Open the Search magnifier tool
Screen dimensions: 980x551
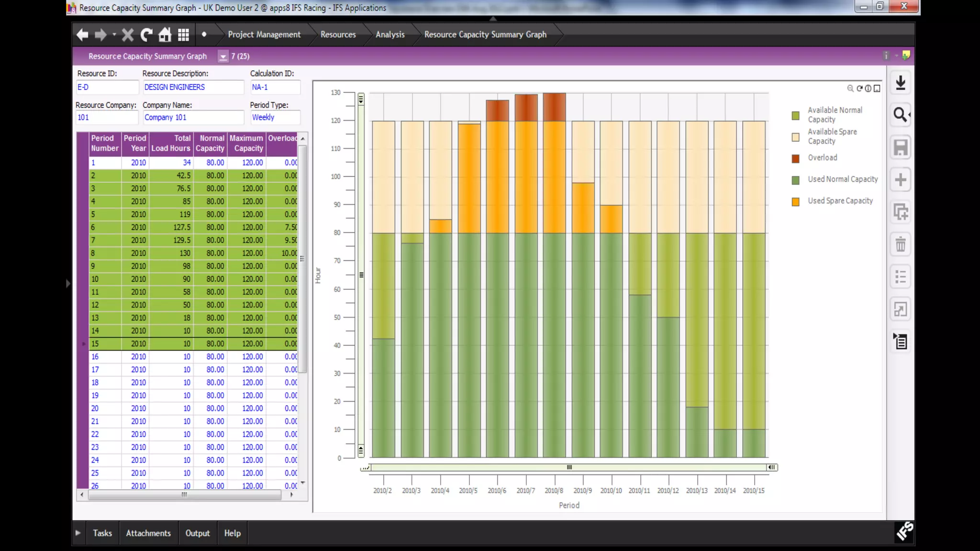pyautogui.click(x=900, y=115)
